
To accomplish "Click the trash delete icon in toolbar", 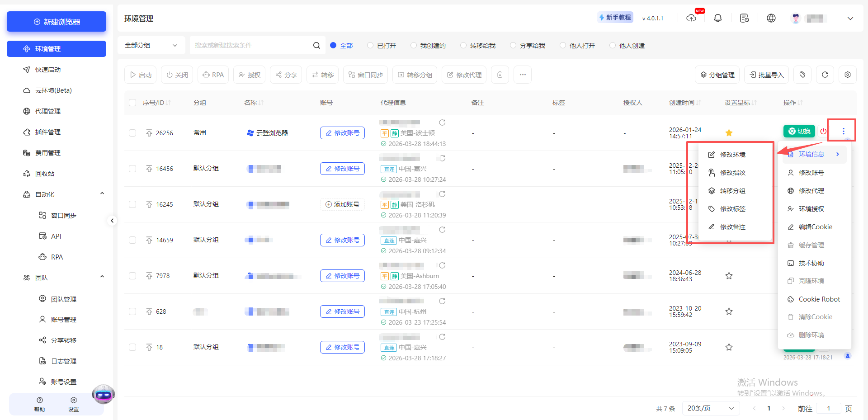I will pyautogui.click(x=500, y=75).
